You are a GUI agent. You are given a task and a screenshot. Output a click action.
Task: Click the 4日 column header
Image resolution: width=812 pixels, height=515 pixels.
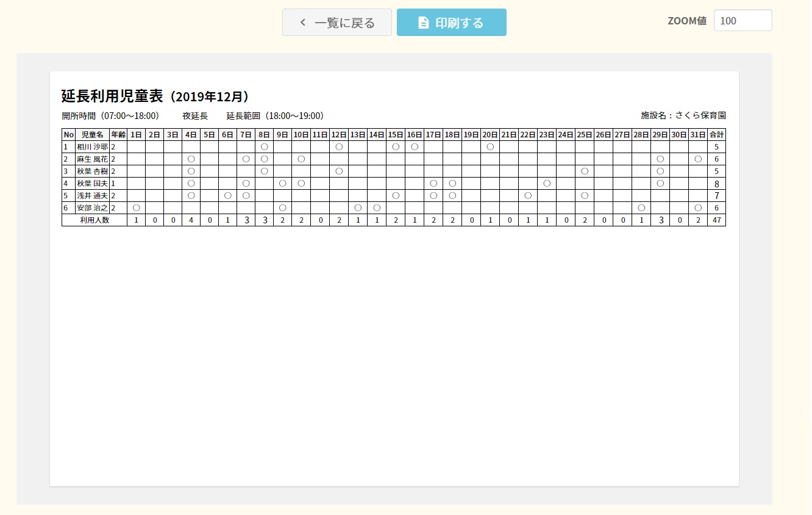click(x=191, y=135)
